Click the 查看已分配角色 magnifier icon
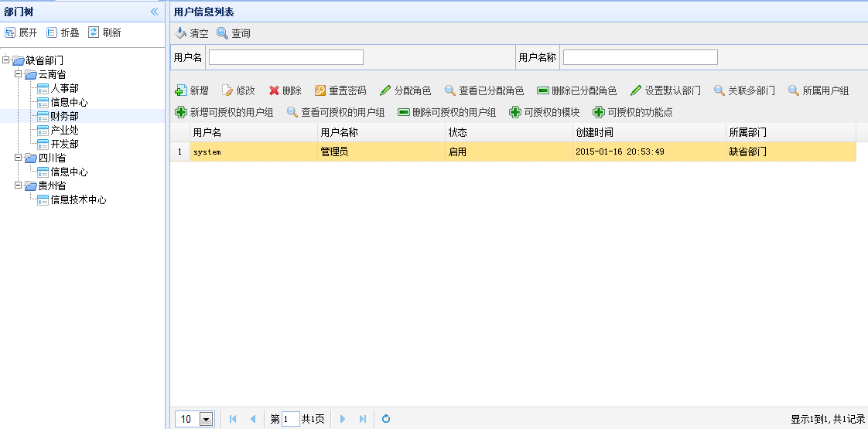The width and height of the screenshot is (868, 429). point(450,90)
